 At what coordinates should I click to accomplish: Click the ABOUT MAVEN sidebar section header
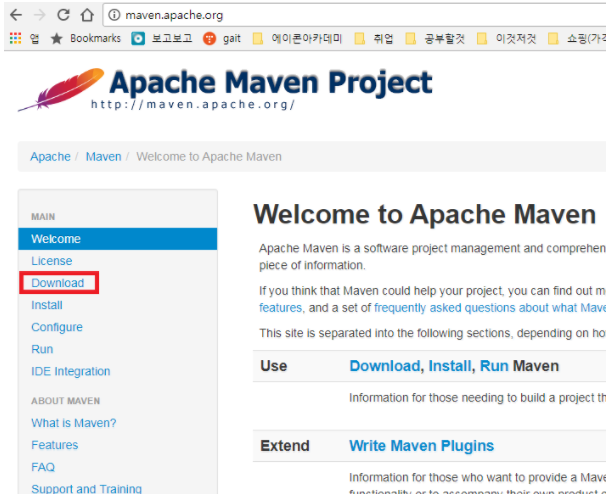[x=66, y=401]
